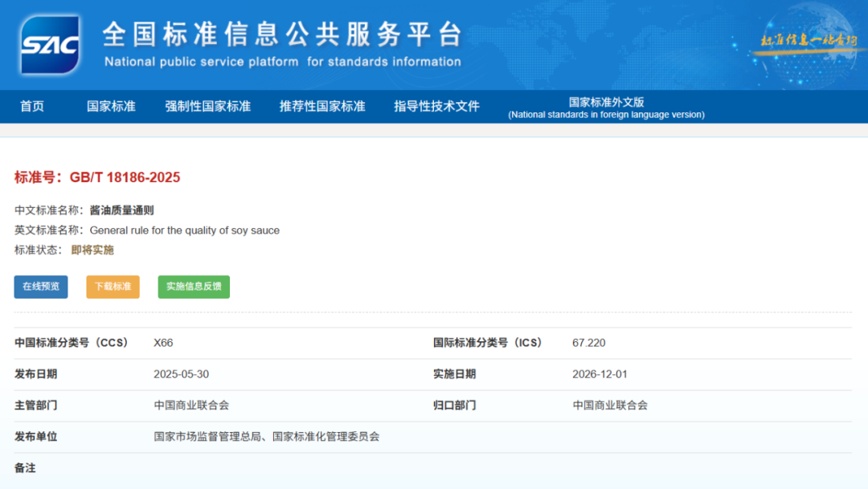Click 中国商业联合会 beside 归口部门
Screen dimensions: 868x489
(610, 405)
